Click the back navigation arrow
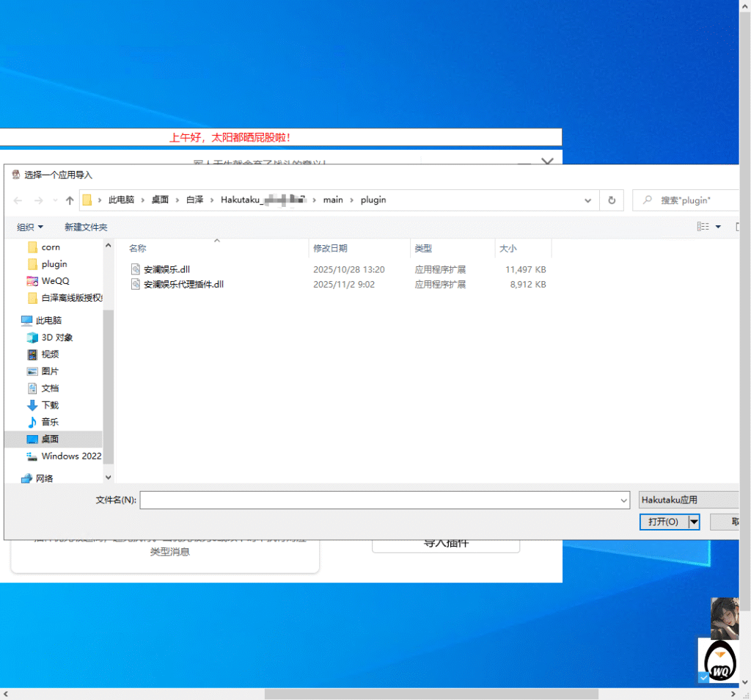Viewport: 751px width, 700px height. click(x=18, y=200)
